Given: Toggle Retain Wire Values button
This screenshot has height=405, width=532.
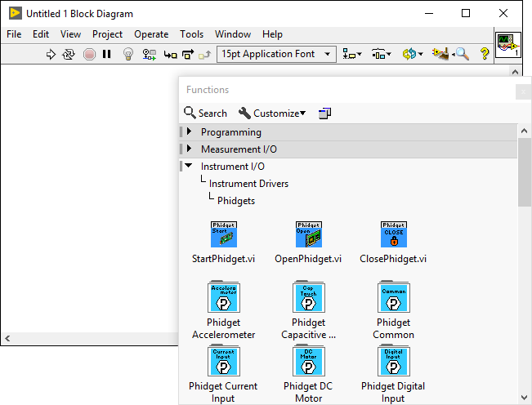Looking at the screenshot, I should [x=150, y=54].
